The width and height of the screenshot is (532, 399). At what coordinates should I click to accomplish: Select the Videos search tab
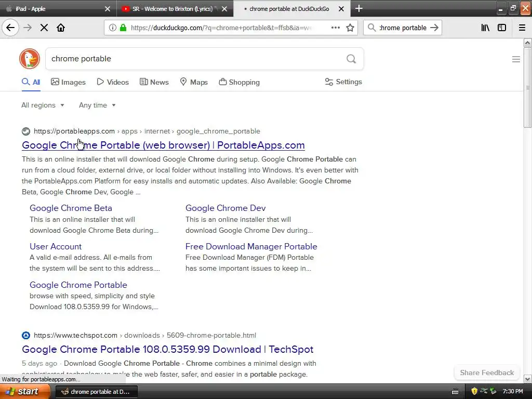[113, 82]
